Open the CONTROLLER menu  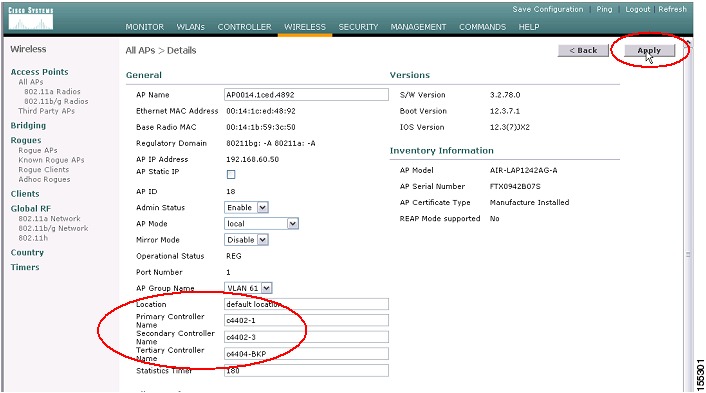pos(244,27)
